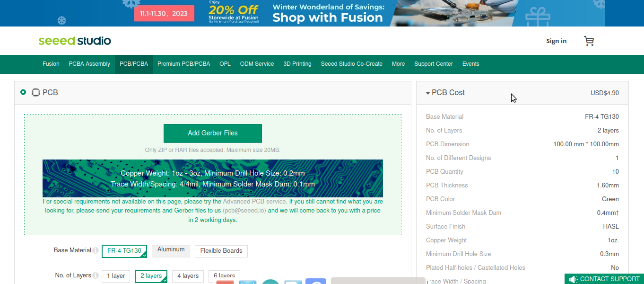Open PCBA Assembly menu item
This screenshot has width=644, height=284.
[89, 64]
